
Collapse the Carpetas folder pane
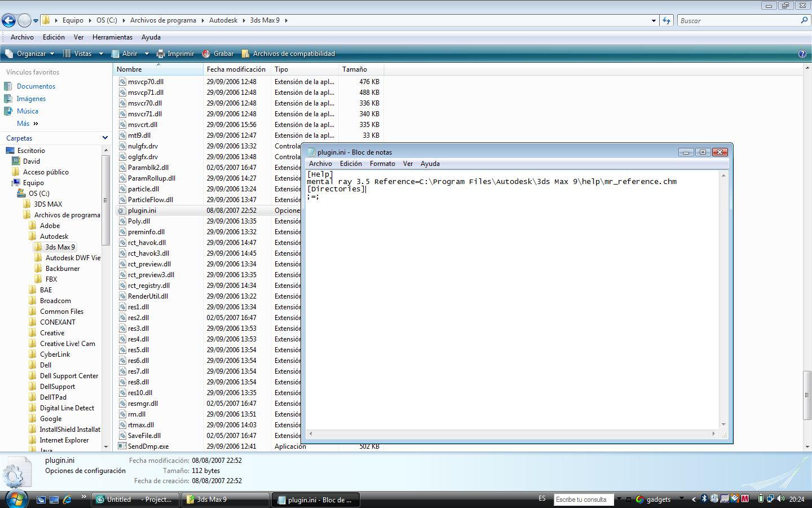pos(105,138)
